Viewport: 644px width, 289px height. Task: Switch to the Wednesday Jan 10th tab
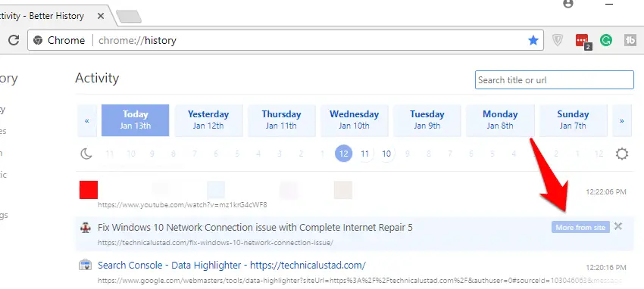click(354, 120)
